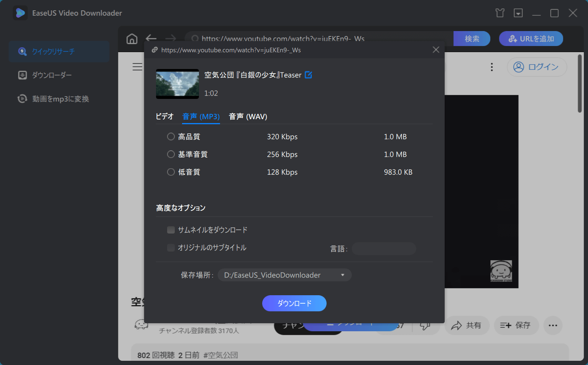Select the 基準音質 256 Kbps option
This screenshot has width=588, height=365.
pos(171,154)
